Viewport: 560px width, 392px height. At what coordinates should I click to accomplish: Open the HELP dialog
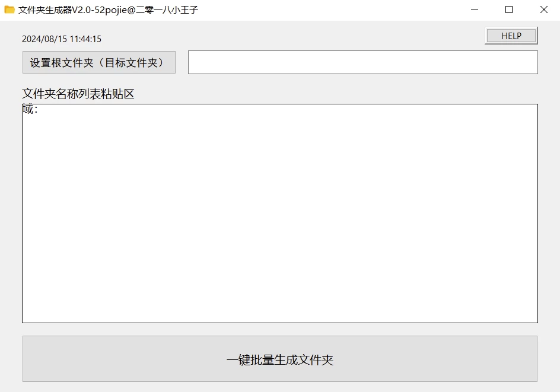[x=511, y=36]
